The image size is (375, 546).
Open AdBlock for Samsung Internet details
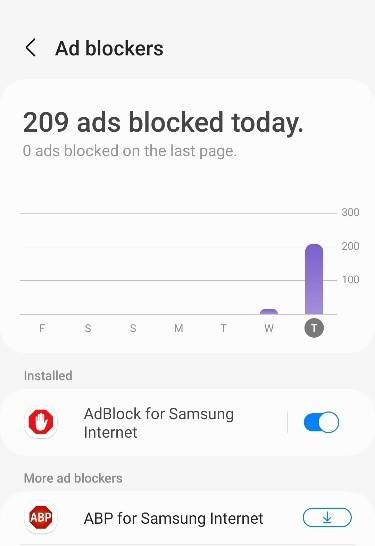point(159,423)
